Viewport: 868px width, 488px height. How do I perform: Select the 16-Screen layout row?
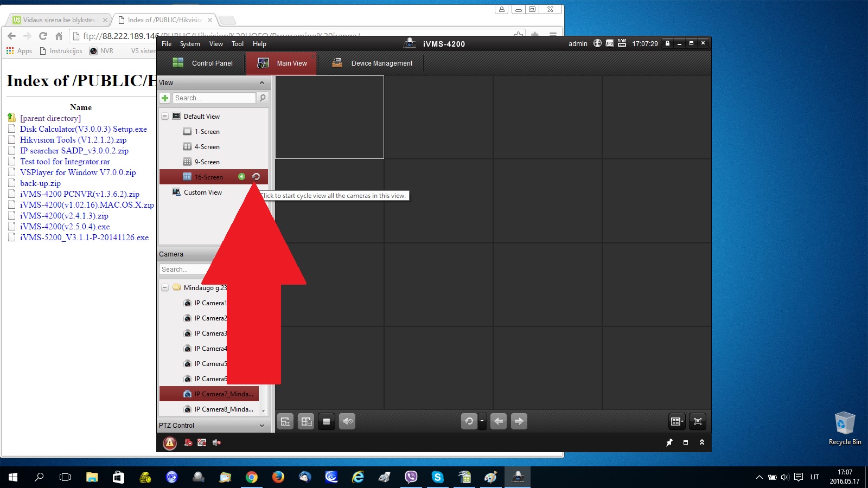(213, 177)
